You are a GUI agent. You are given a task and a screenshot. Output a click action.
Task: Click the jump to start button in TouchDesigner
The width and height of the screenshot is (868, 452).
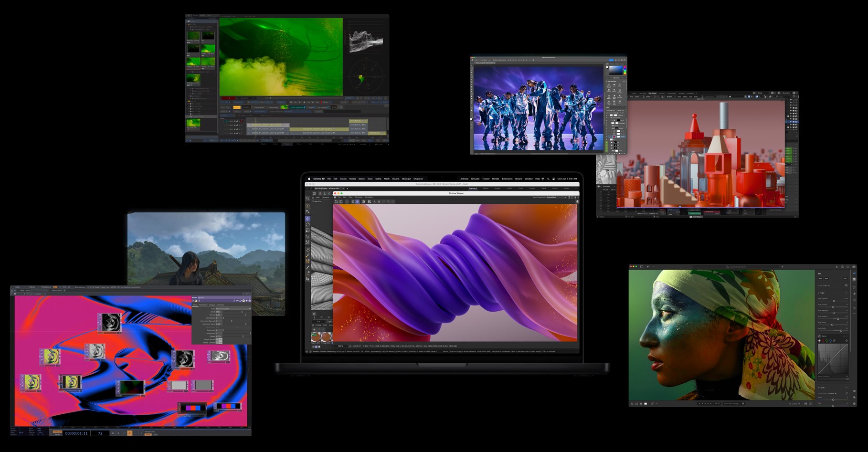[x=113, y=433]
